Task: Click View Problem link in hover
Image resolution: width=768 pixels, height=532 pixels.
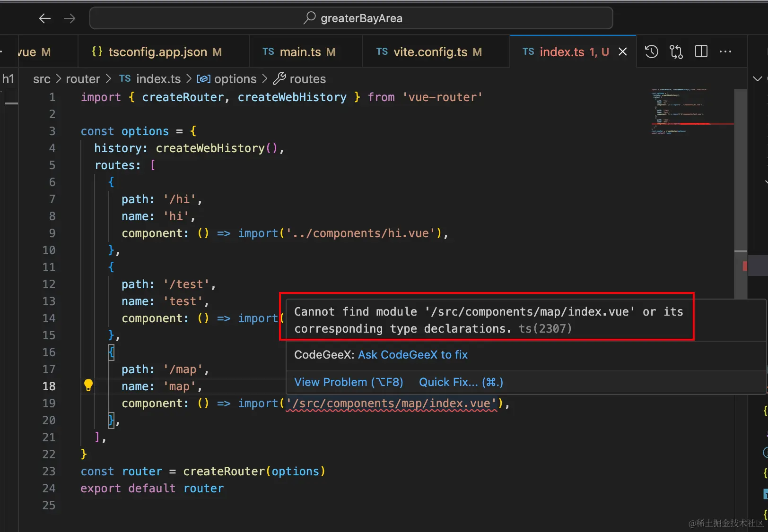Action: pos(349,382)
